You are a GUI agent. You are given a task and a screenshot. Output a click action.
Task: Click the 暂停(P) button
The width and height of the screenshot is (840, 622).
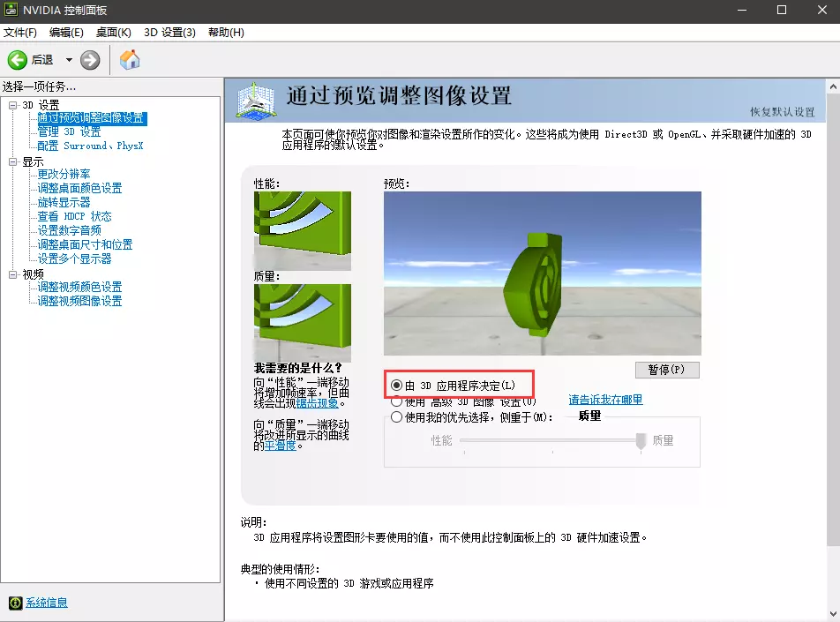pos(667,370)
